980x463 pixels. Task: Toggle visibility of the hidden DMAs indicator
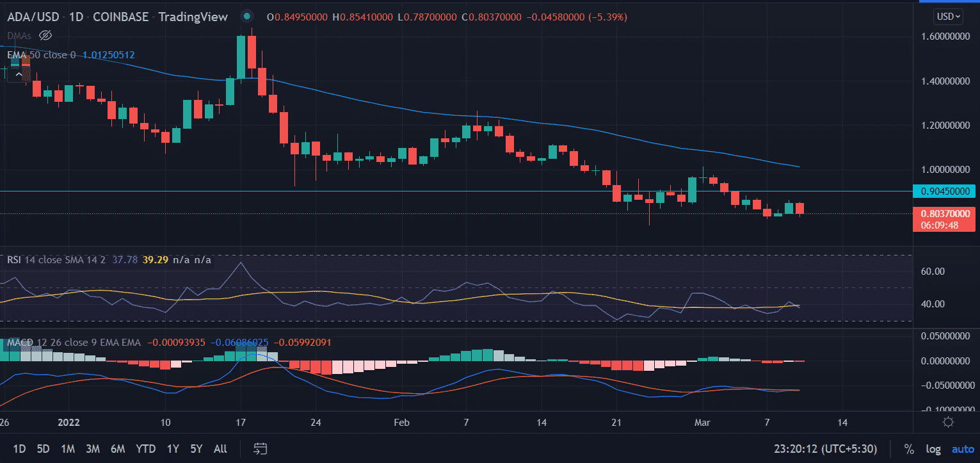pos(45,35)
